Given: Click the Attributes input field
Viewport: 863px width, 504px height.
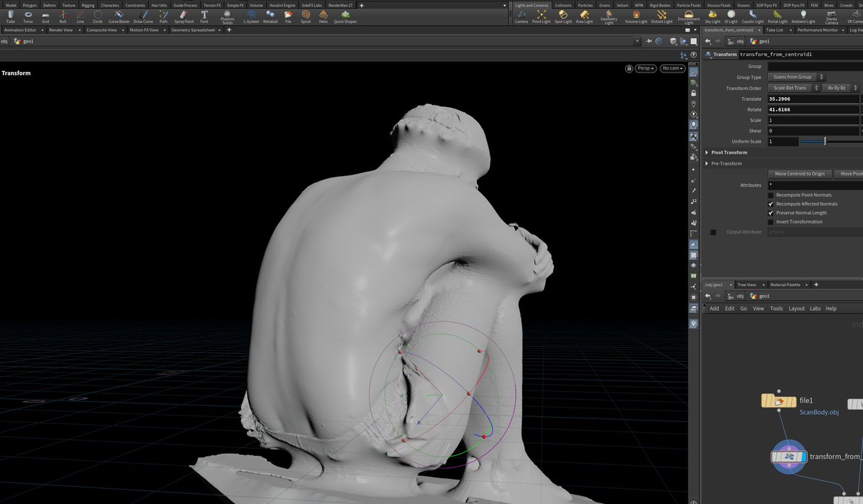Looking at the screenshot, I should point(814,185).
